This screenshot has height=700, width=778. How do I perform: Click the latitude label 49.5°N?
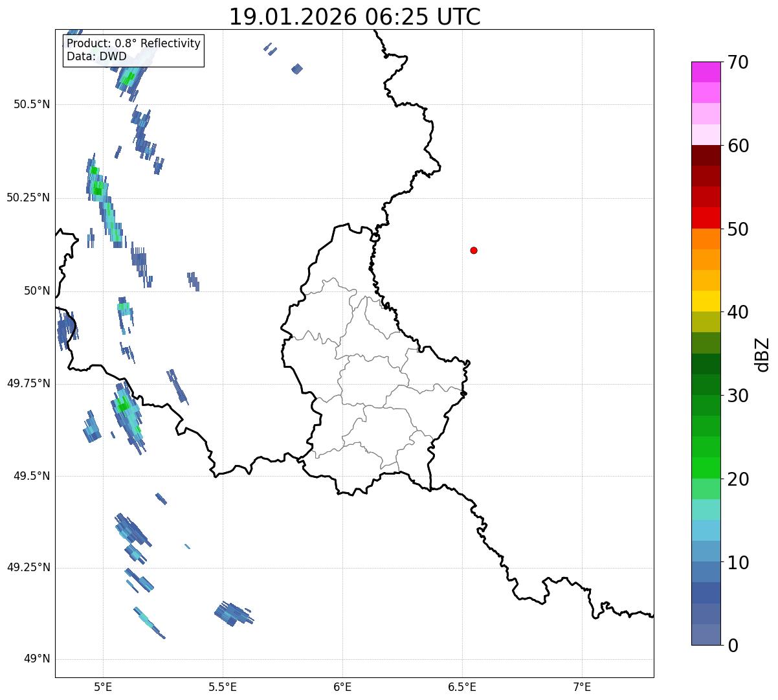click(x=32, y=477)
